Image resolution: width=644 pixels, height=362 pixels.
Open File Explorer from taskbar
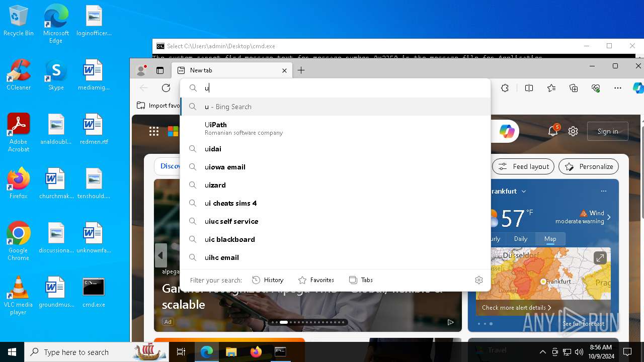(231, 352)
